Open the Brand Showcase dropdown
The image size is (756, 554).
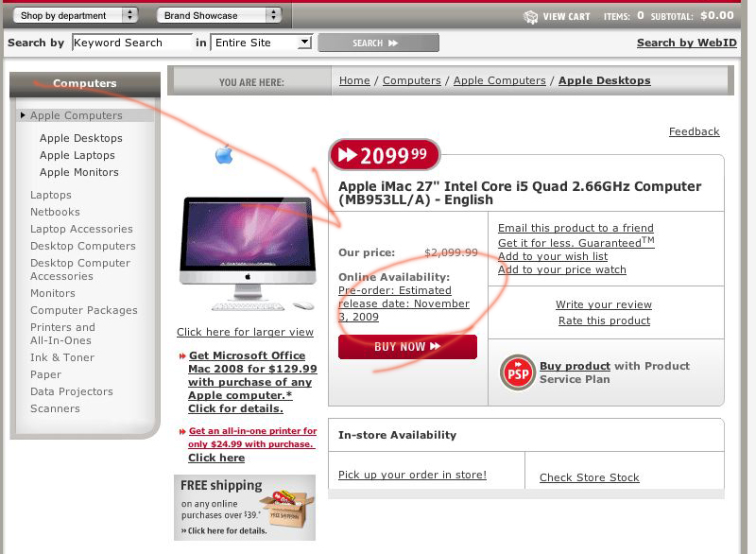[219, 15]
